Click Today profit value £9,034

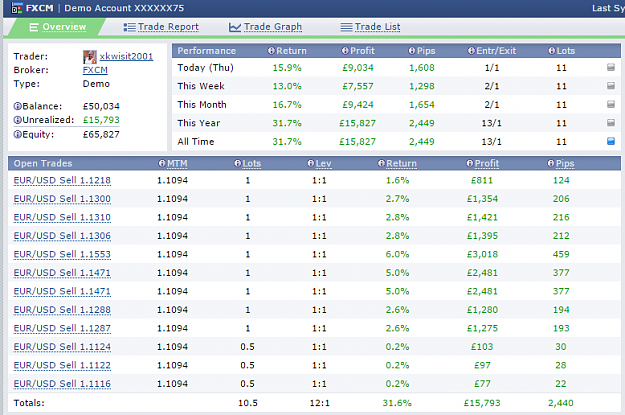click(x=358, y=68)
